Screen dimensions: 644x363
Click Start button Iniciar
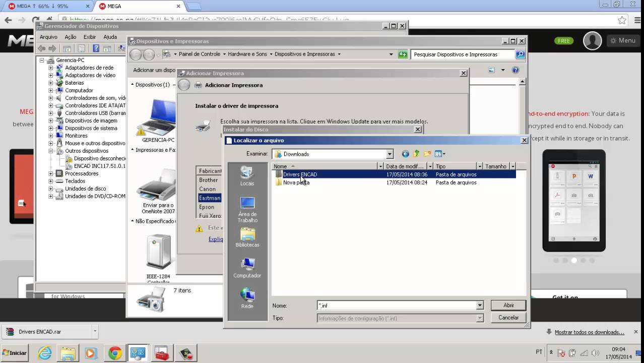15,353
